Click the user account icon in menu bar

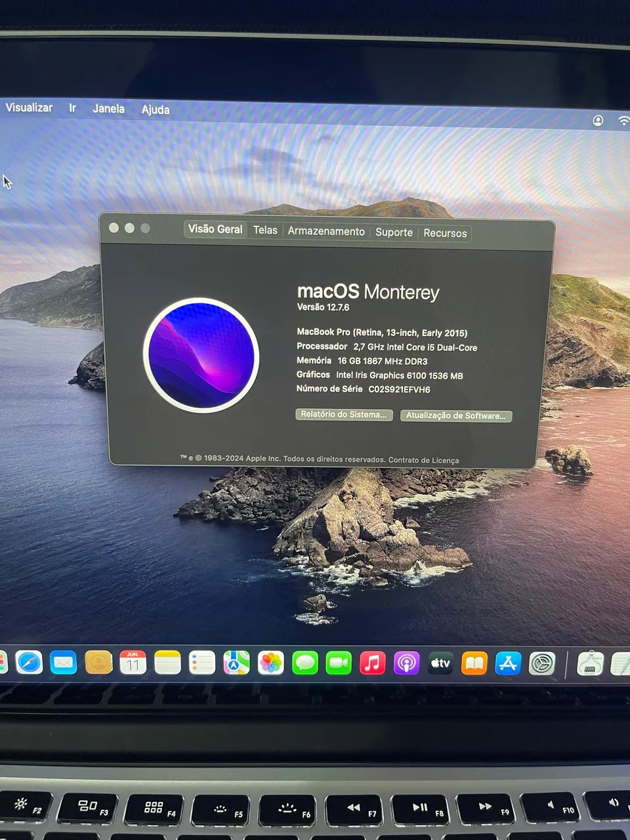598,121
